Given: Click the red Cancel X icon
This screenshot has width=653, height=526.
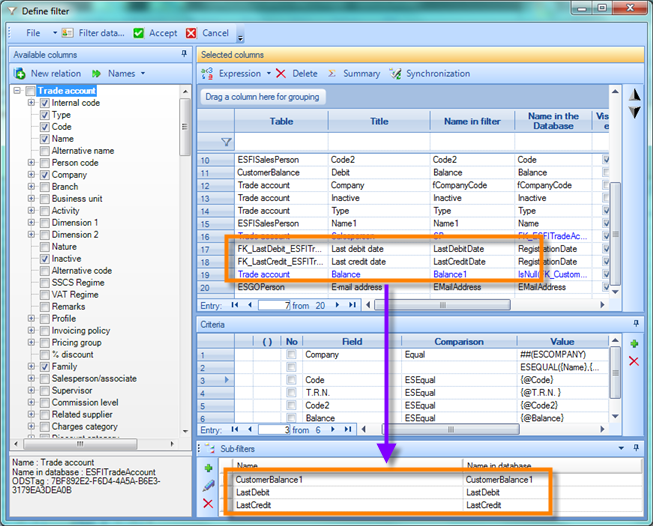Looking at the screenshot, I should (191, 33).
